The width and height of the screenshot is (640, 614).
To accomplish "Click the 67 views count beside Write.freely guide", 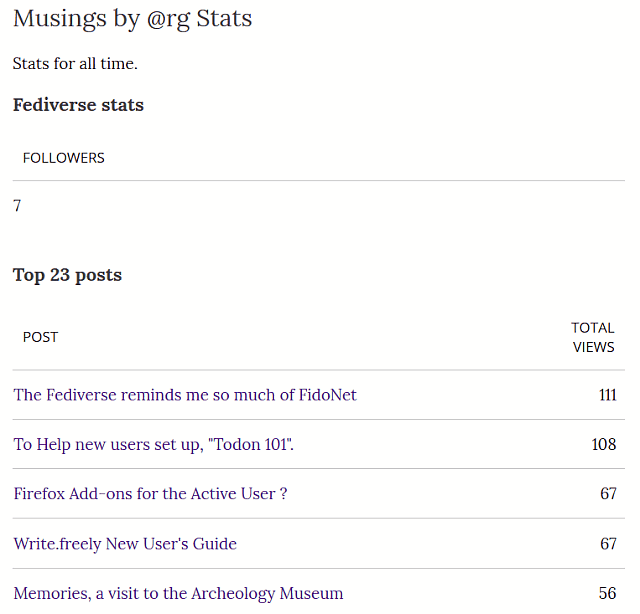I will 608,544.
